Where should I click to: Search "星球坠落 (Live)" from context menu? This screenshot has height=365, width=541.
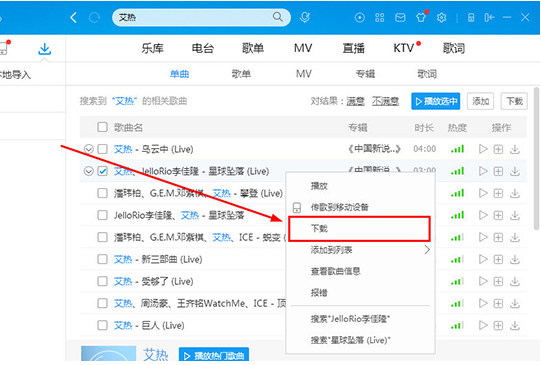point(360,340)
